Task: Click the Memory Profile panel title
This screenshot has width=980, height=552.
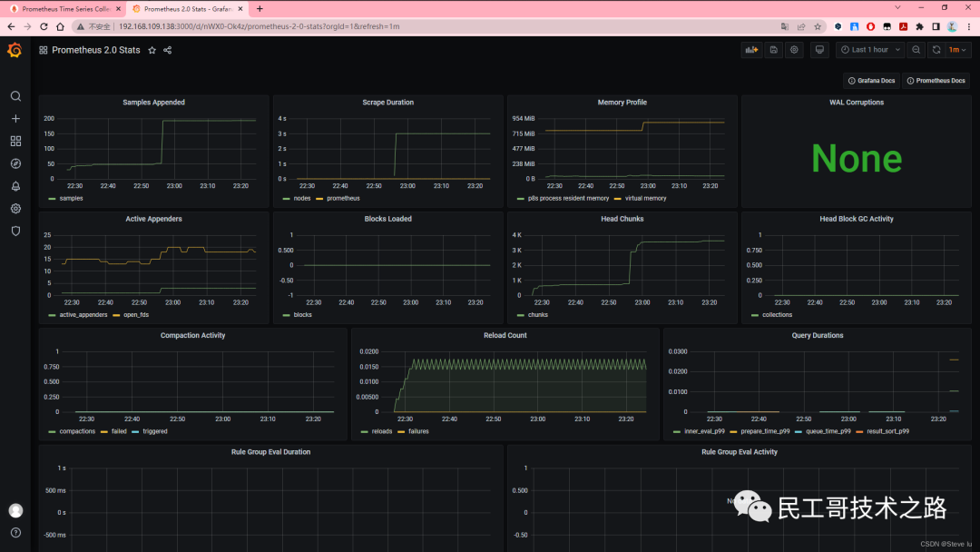Action: click(622, 103)
